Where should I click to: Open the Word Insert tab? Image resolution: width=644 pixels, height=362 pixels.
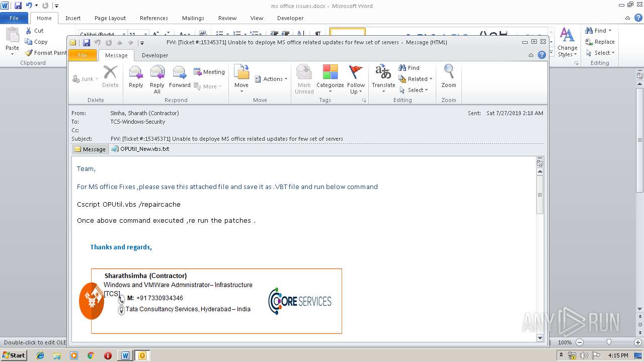coord(73,18)
